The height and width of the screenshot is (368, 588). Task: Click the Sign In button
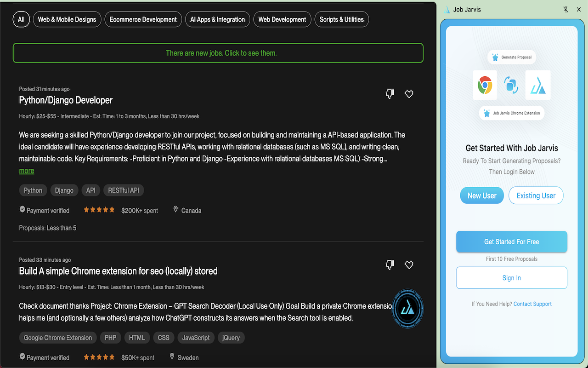click(x=512, y=278)
